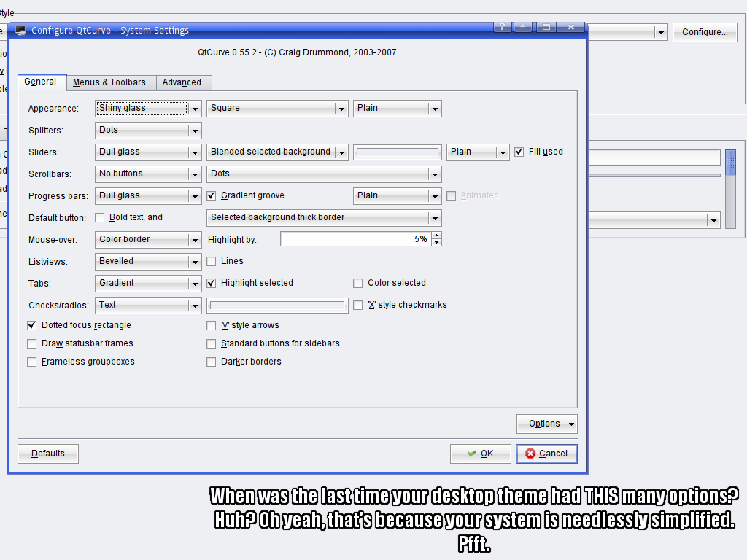Viewport: 747px width, 560px height.
Task: Toggle the Gradient groove checkbox
Action: pyautogui.click(x=212, y=195)
